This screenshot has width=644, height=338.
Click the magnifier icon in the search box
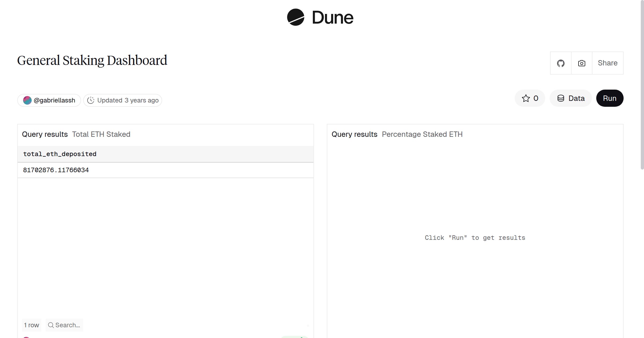coord(51,325)
